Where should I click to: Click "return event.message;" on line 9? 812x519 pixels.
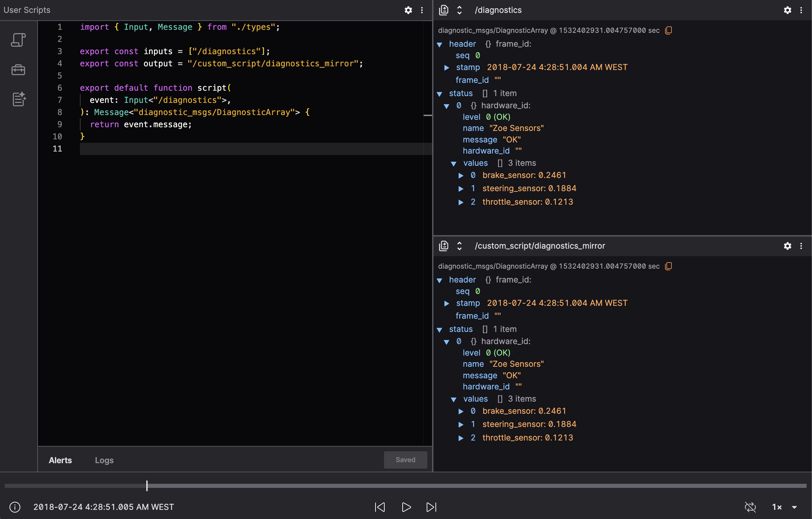[141, 125]
